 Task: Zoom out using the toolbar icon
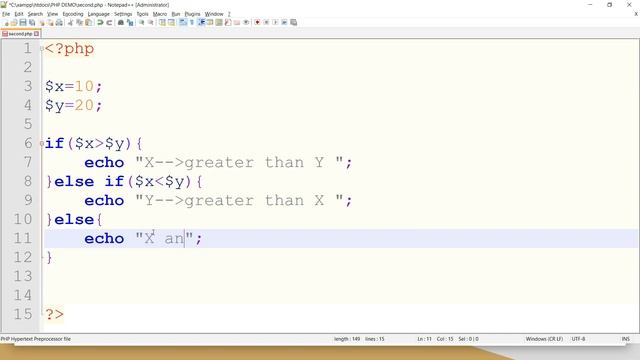tap(151, 22)
